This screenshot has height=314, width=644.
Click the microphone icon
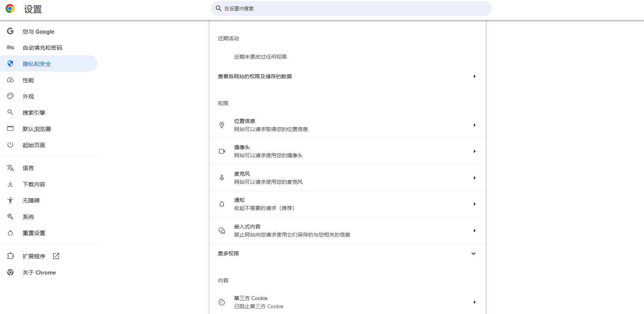(x=222, y=178)
